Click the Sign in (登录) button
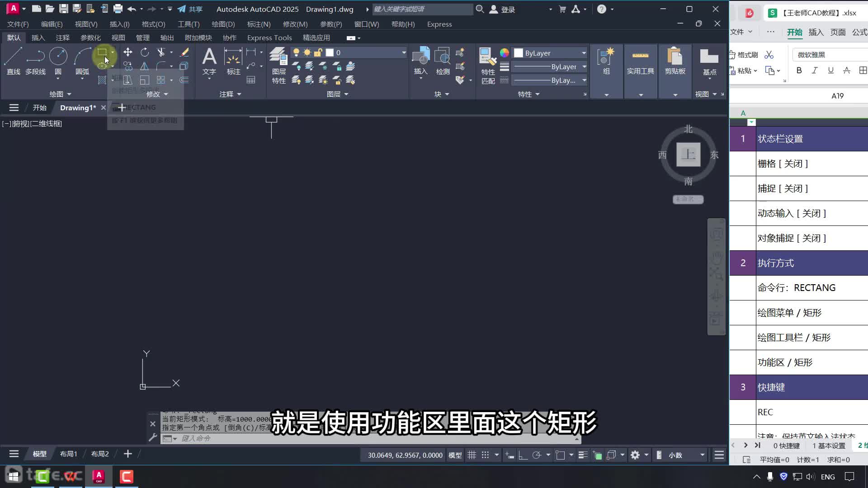Viewport: 868px width, 488px height. click(503, 9)
